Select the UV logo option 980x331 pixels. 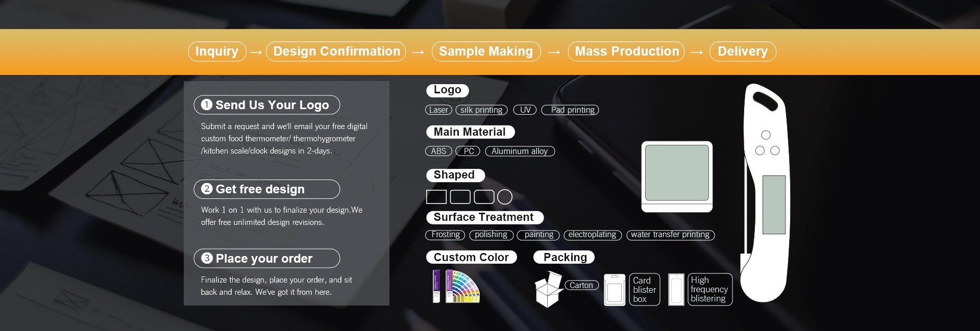point(525,110)
